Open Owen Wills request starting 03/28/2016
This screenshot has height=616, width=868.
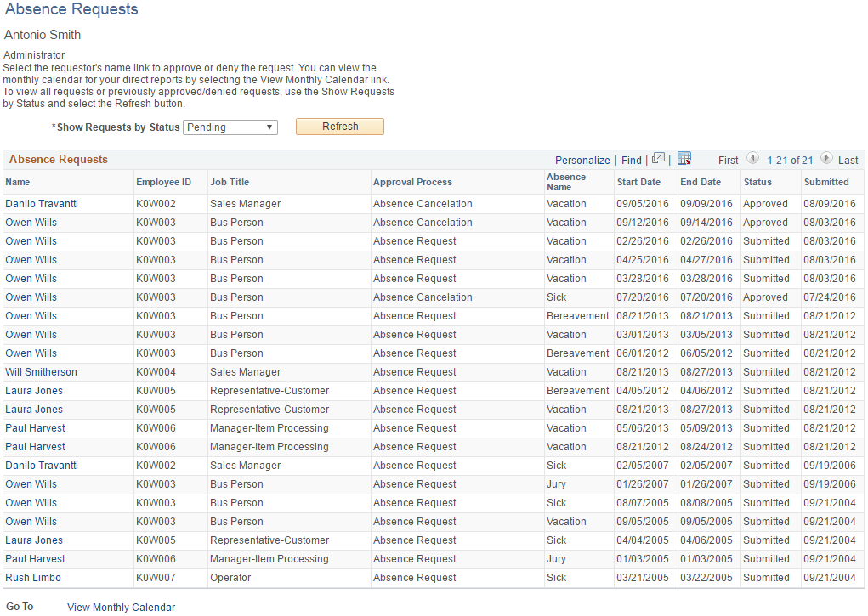point(31,279)
